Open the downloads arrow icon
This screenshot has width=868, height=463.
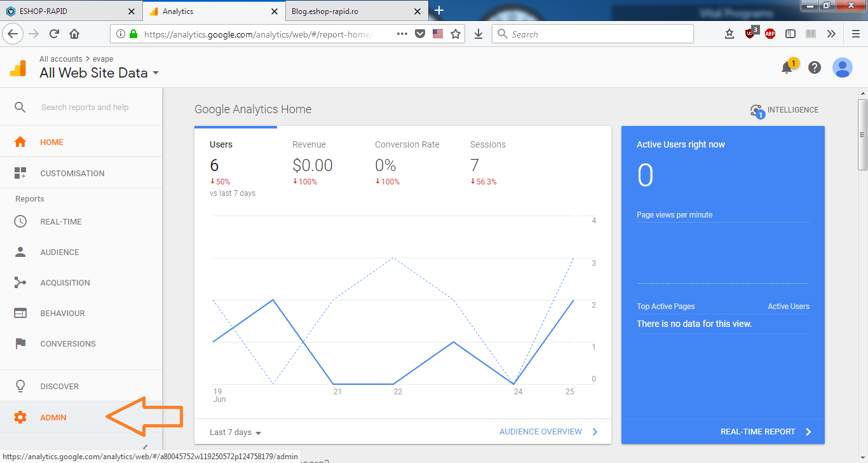click(x=478, y=34)
